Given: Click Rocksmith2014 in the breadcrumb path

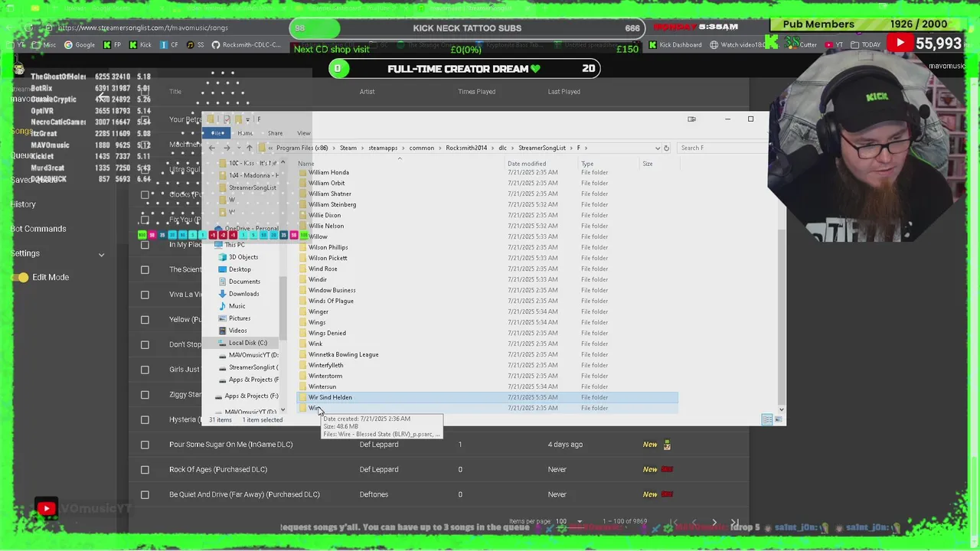Looking at the screenshot, I should click(x=466, y=148).
